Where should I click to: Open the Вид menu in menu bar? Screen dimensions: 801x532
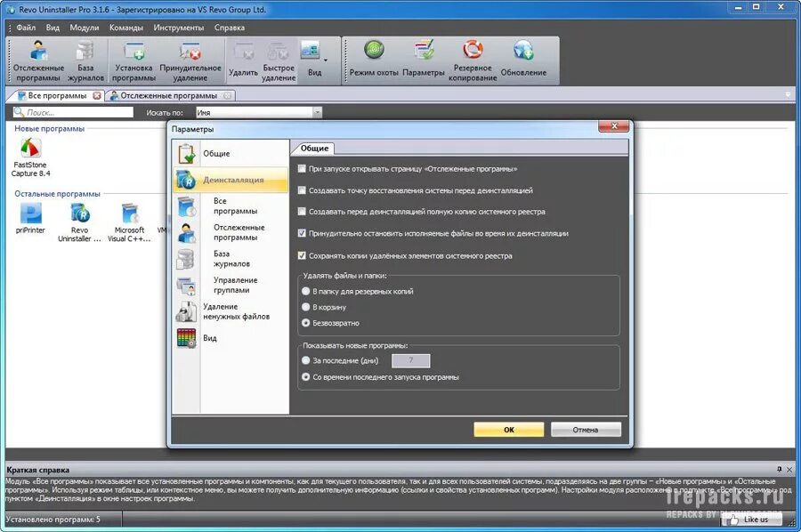tap(53, 28)
